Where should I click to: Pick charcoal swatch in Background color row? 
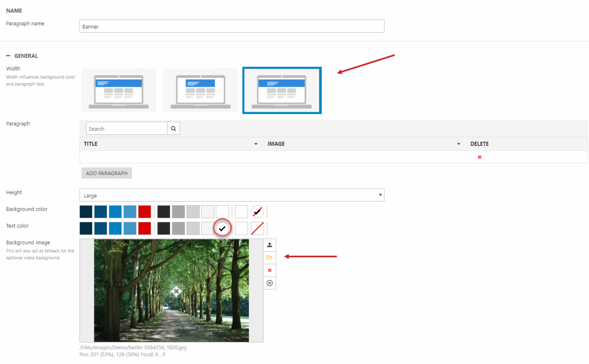click(164, 212)
